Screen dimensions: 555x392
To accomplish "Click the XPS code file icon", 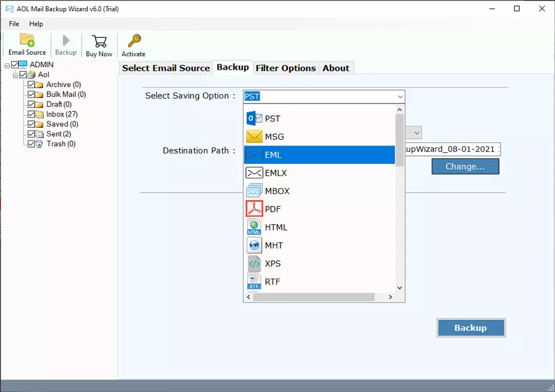I will [254, 264].
